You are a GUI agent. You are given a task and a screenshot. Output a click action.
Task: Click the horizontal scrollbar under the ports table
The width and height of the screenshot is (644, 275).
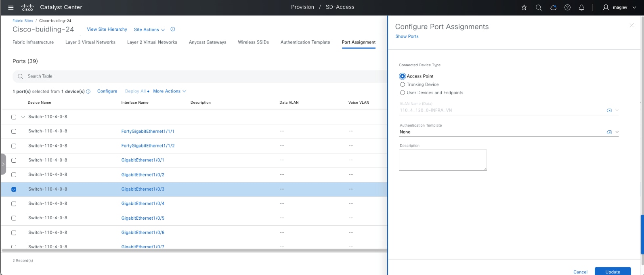pos(194,250)
